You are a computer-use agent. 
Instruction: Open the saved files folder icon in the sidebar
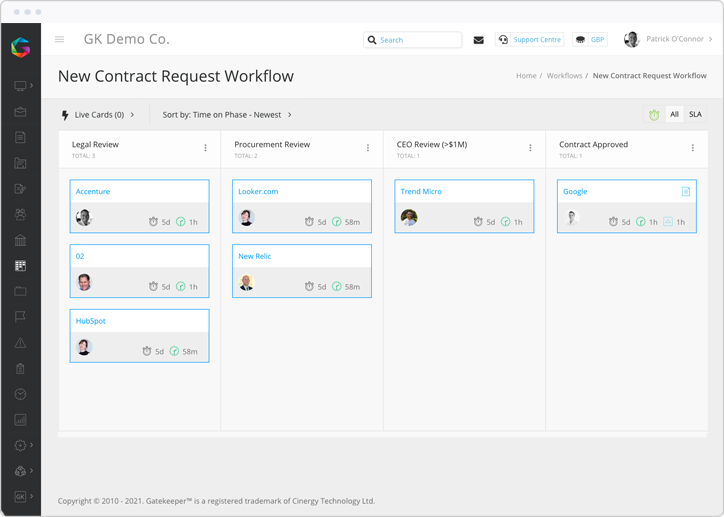pyautogui.click(x=20, y=163)
